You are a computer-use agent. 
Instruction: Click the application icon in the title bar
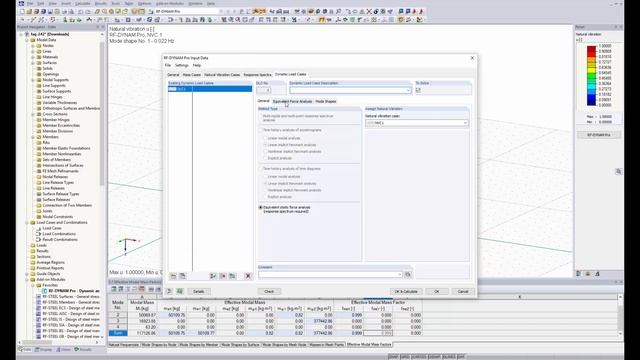point(21,3)
